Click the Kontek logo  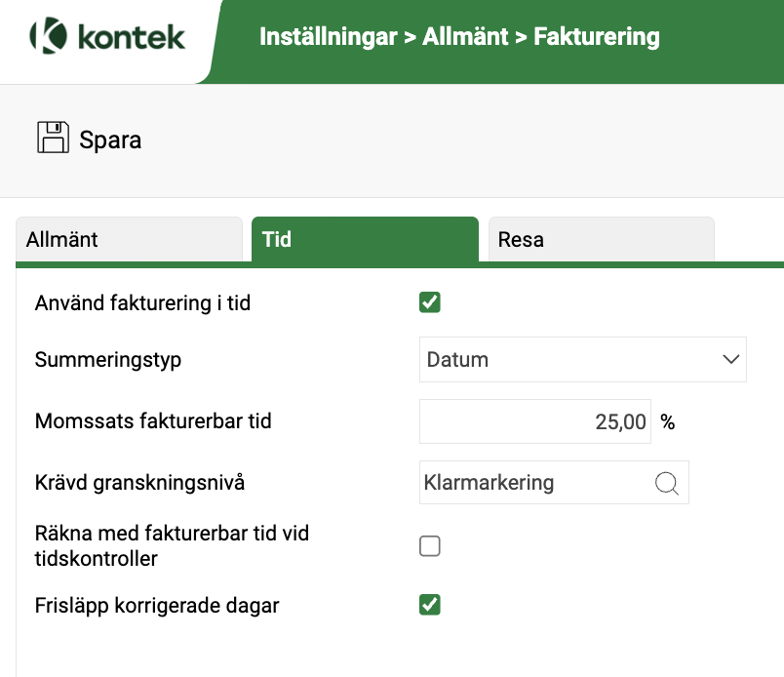point(107,36)
